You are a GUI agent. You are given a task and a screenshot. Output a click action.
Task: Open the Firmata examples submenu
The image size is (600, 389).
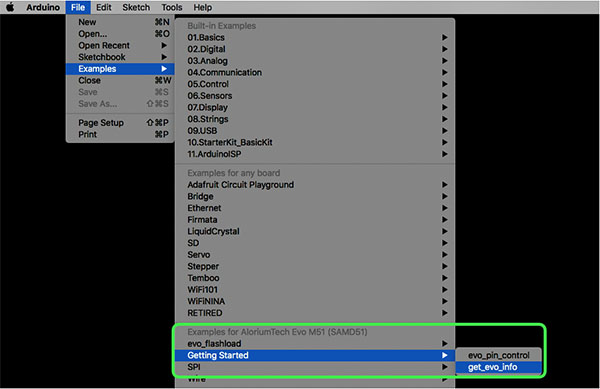[315, 220]
